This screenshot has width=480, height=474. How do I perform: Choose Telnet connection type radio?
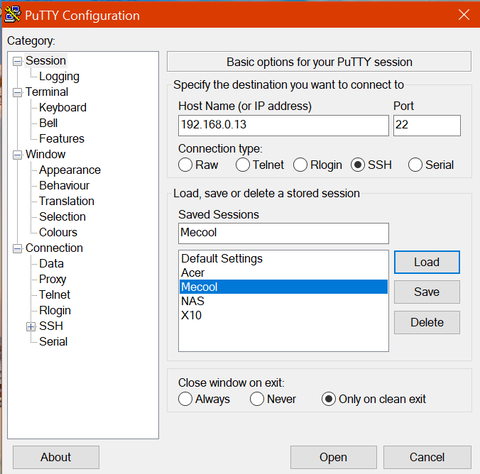coord(243,165)
